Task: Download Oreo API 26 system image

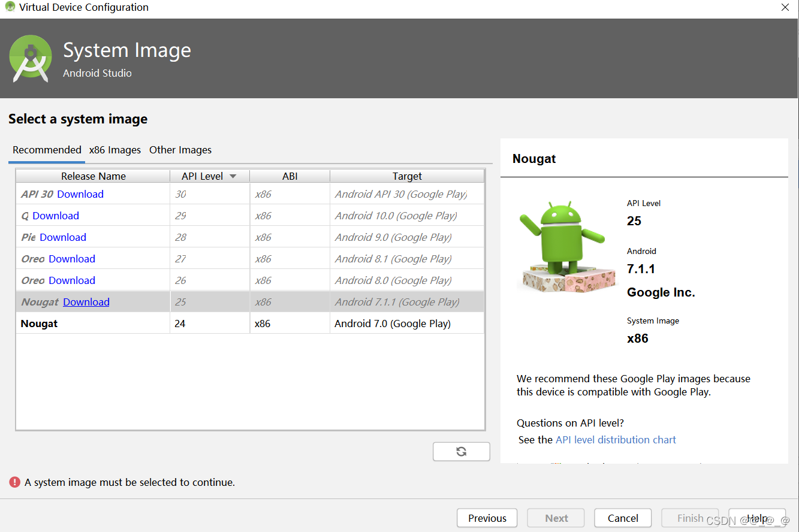Action: pyautogui.click(x=72, y=280)
